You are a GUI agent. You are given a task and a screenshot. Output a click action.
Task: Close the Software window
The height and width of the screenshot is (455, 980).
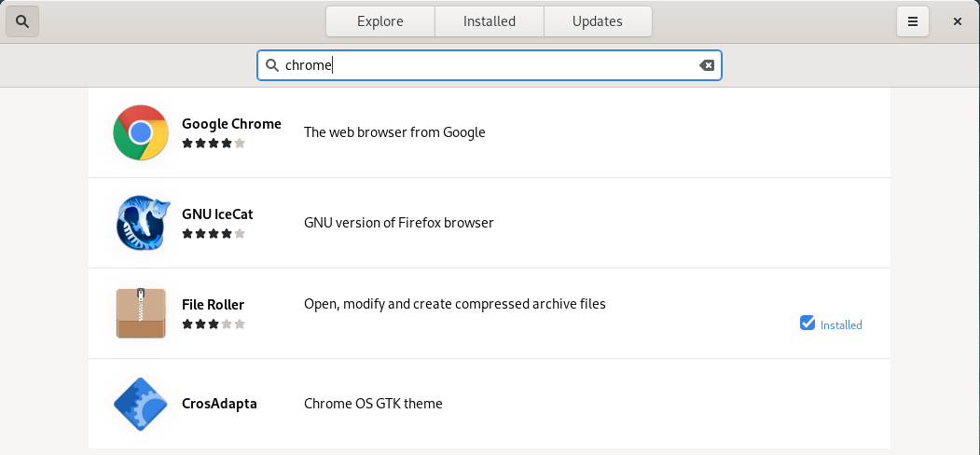tap(958, 21)
